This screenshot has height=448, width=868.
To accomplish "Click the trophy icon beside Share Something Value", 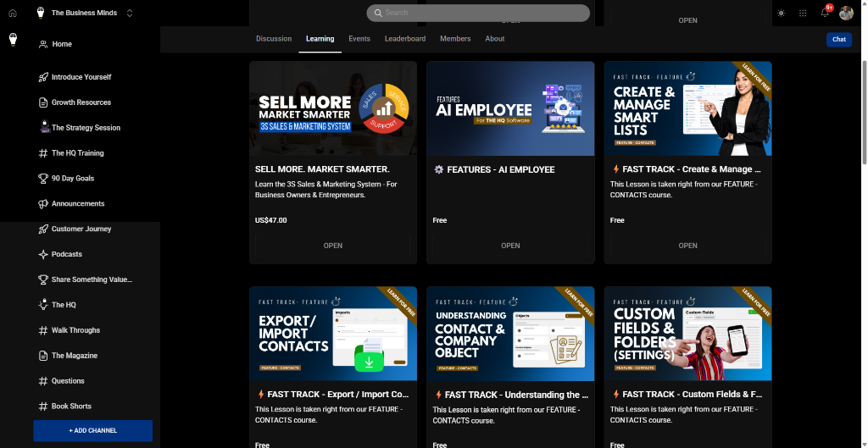I will click(x=43, y=279).
